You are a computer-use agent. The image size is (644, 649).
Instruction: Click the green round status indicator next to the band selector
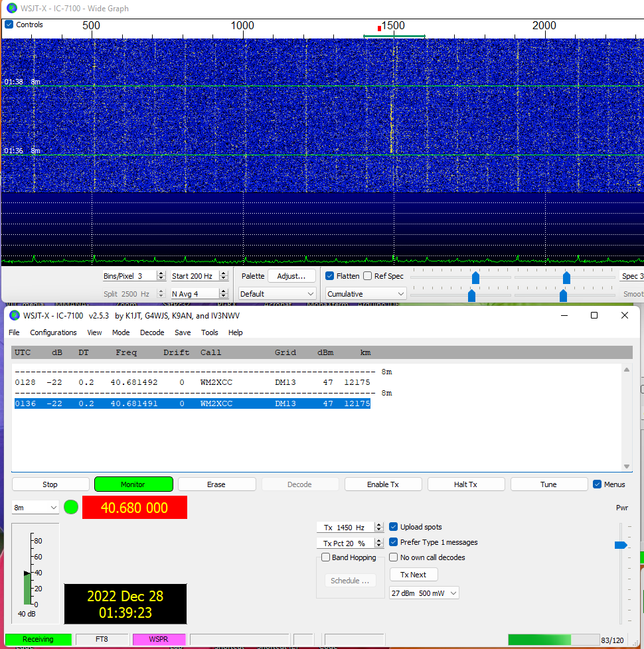coord(71,508)
